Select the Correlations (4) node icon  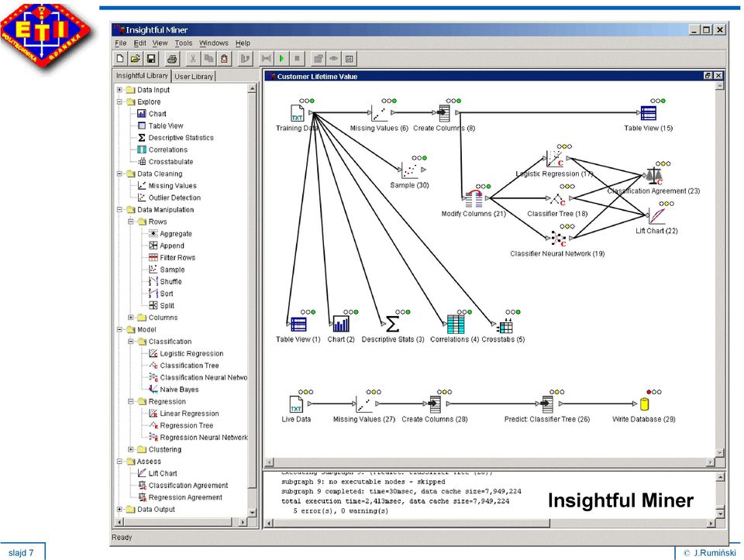pos(456,324)
